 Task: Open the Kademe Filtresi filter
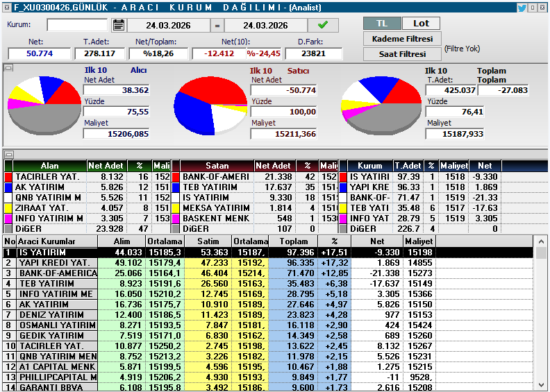(x=402, y=39)
